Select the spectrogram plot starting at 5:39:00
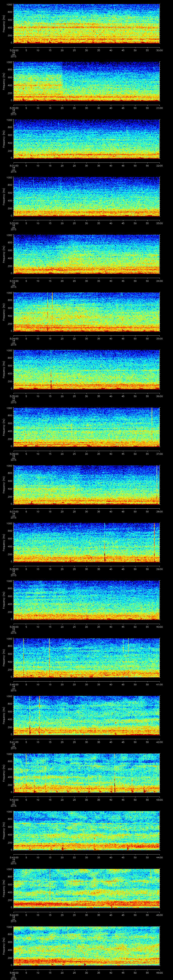Image resolution: width=173 pixels, height=980 pixels. click(x=86, y=600)
